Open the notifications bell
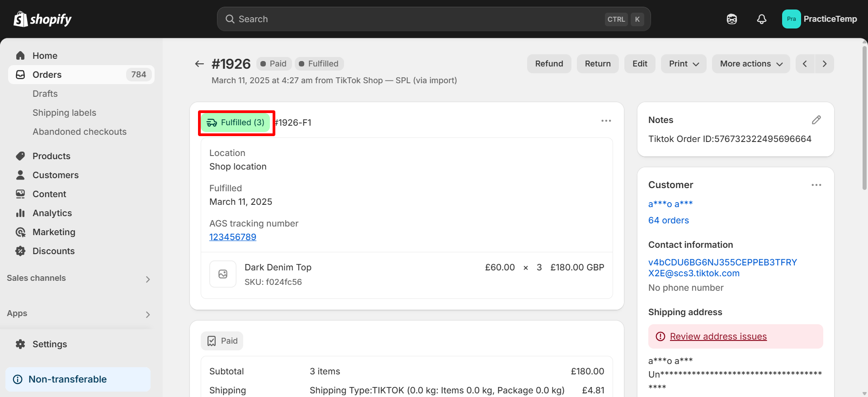 click(x=762, y=19)
